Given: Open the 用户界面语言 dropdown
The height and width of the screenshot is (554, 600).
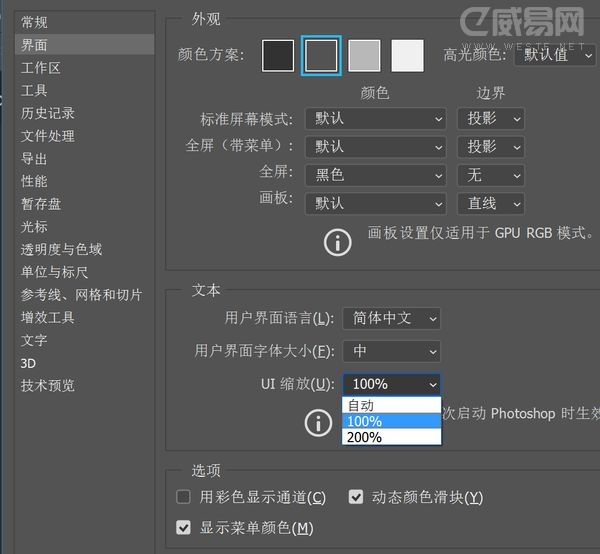Looking at the screenshot, I should click(x=391, y=318).
